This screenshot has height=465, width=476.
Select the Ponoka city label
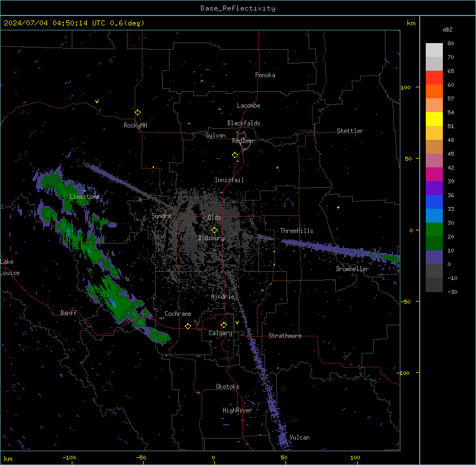coord(265,75)
